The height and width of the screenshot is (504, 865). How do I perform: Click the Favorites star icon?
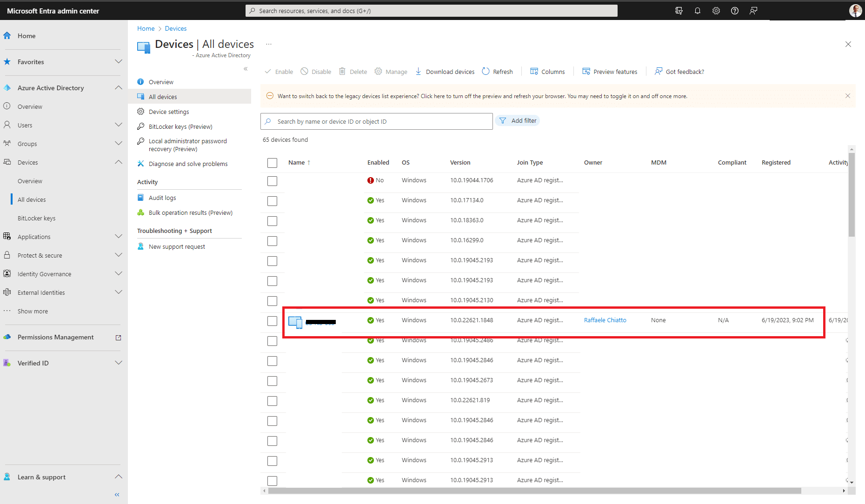point(7,61)
